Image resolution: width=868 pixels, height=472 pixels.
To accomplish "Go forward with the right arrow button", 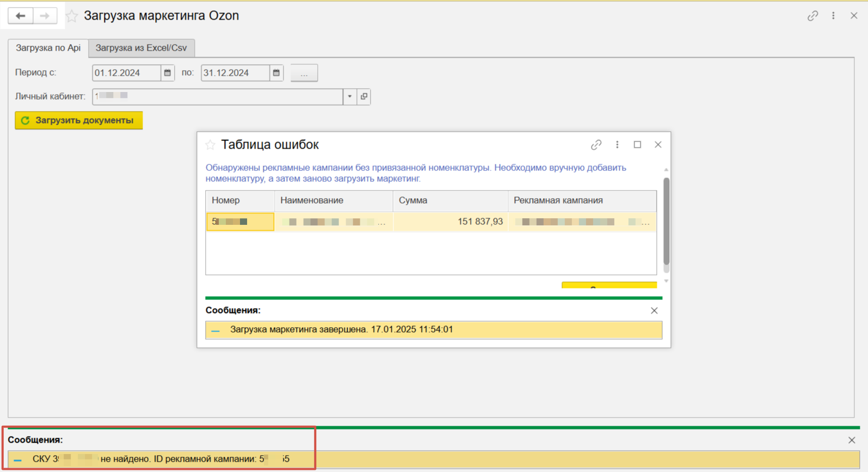I will point(45,16).
